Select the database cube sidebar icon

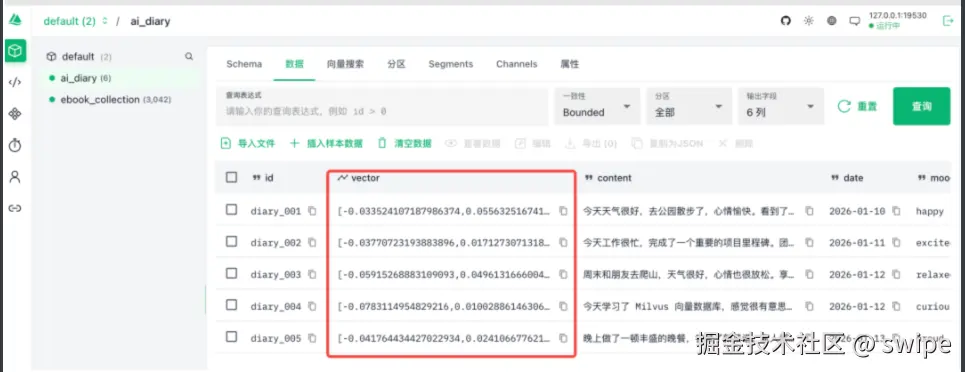tap(15, 51)
